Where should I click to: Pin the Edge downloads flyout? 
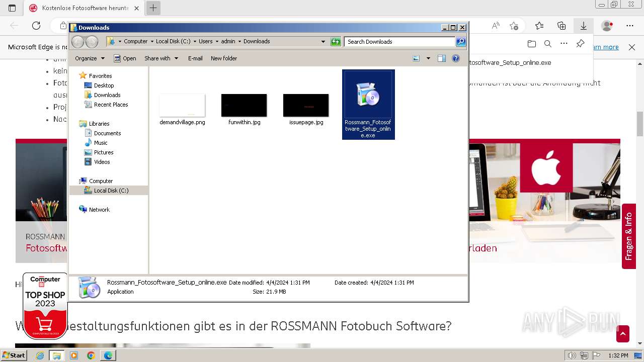point(580,44)
